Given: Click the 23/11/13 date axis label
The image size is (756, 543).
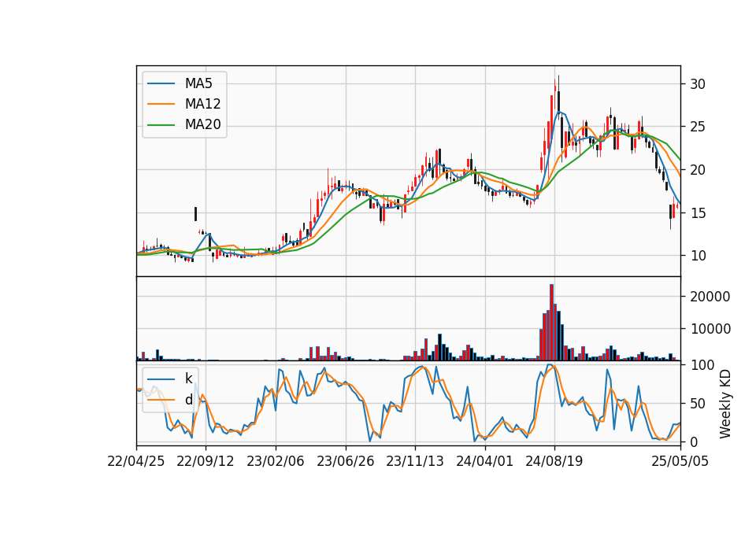Looking at the screenshot, I should (415, 461).
